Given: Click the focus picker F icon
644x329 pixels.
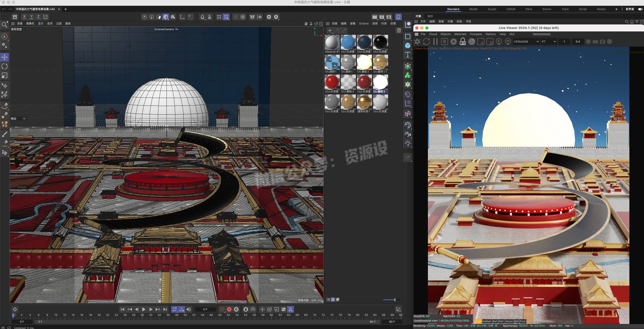Looking at the screenshot, I should tap(499, 42).
